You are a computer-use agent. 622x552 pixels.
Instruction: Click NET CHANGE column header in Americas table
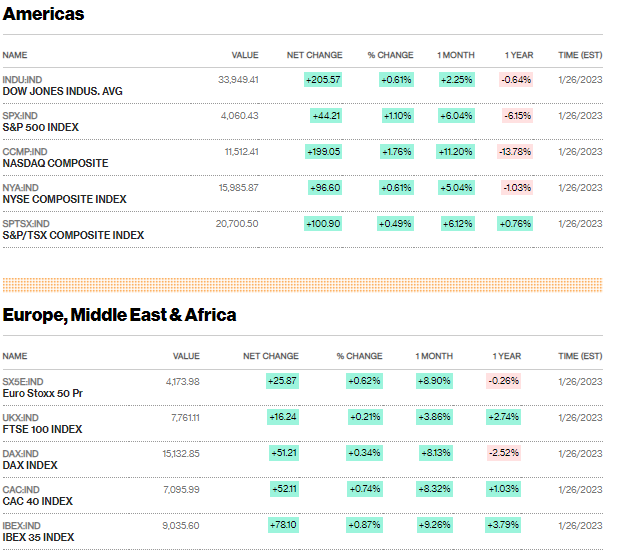click(x=314, y=55)
